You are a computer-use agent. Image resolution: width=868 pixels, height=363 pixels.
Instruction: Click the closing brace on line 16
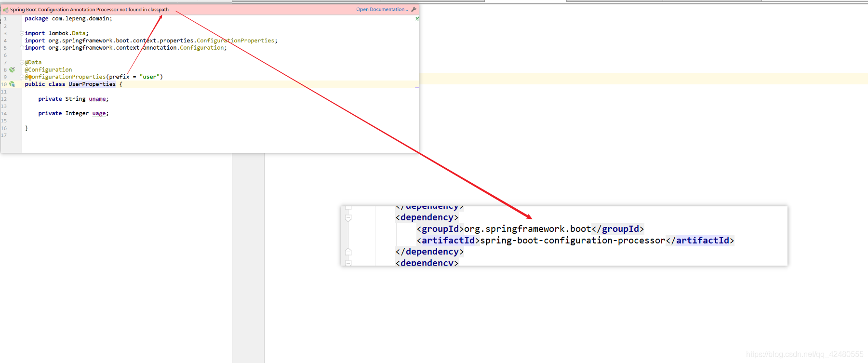[x=27, y=128]
